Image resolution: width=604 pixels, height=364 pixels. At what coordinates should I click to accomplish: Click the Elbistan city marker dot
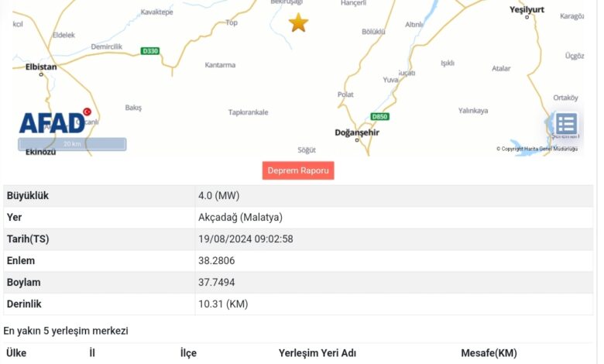point(41,74)
